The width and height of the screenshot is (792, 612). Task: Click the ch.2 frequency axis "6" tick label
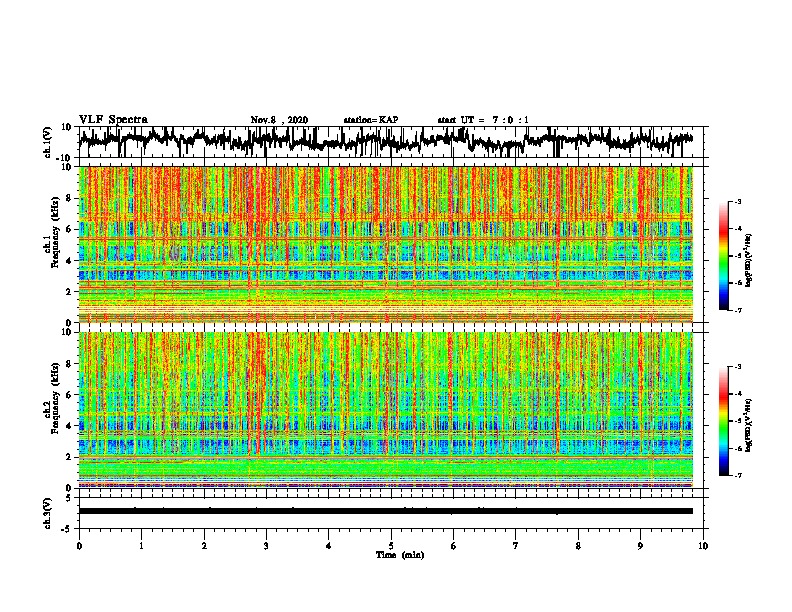pos(69,395)
